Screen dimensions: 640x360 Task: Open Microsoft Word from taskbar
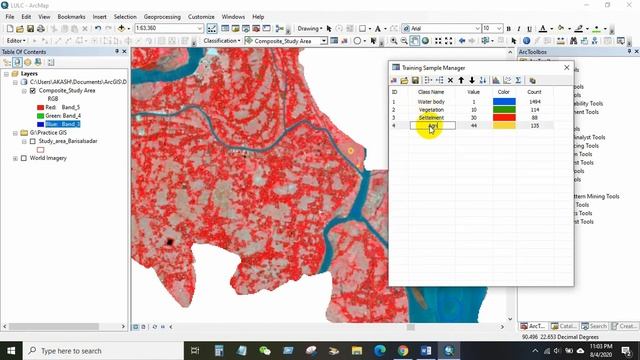(x=426, y=351)
